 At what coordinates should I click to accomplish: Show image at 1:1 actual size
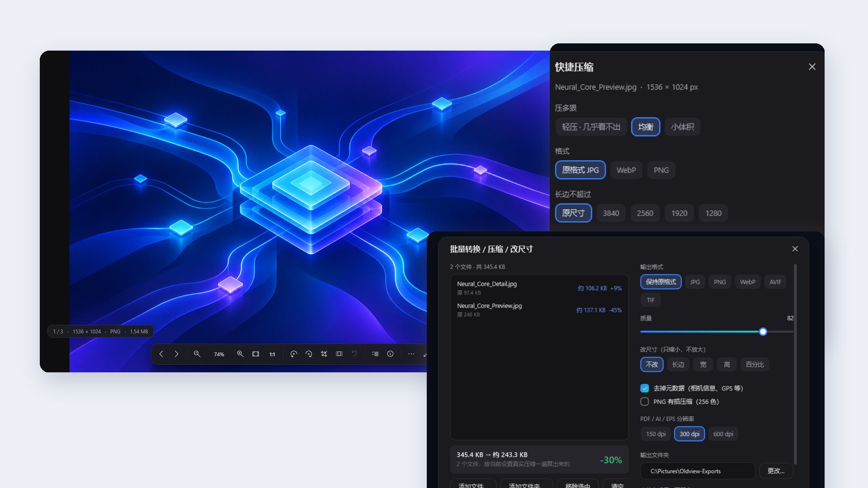tap(272, 354)
